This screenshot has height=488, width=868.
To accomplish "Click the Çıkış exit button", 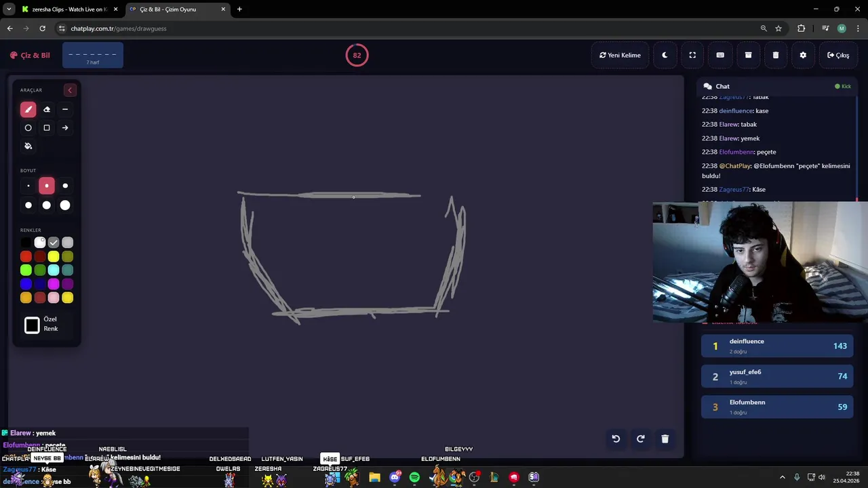I will [838, 55].
